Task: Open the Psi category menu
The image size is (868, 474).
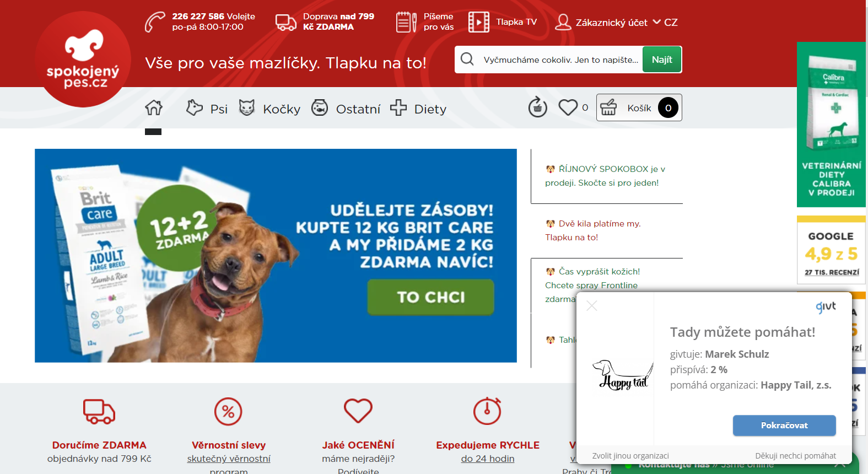Action: pyautogui.click(x=207, y=108)
